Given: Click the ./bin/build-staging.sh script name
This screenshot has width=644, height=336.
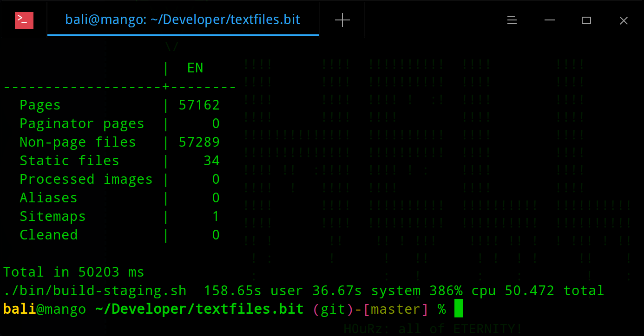Looking at the screenshot, I should 93,290.
